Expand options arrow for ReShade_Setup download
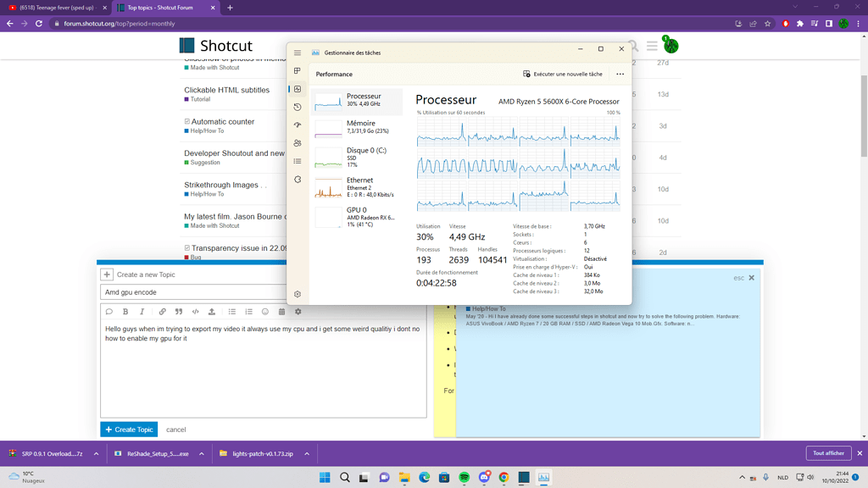Screen dimensions: 868x488 (x=201, y=454)
